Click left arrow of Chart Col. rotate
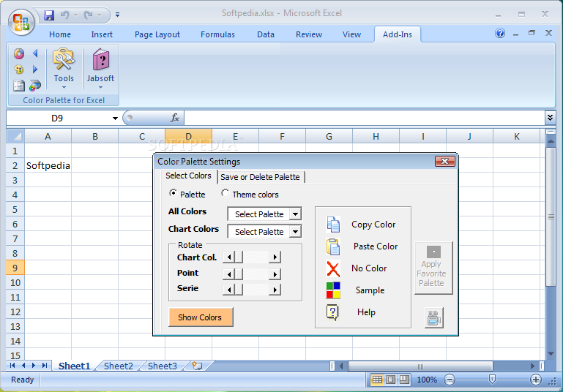The image size is (563, 392). tap(228, 257)
